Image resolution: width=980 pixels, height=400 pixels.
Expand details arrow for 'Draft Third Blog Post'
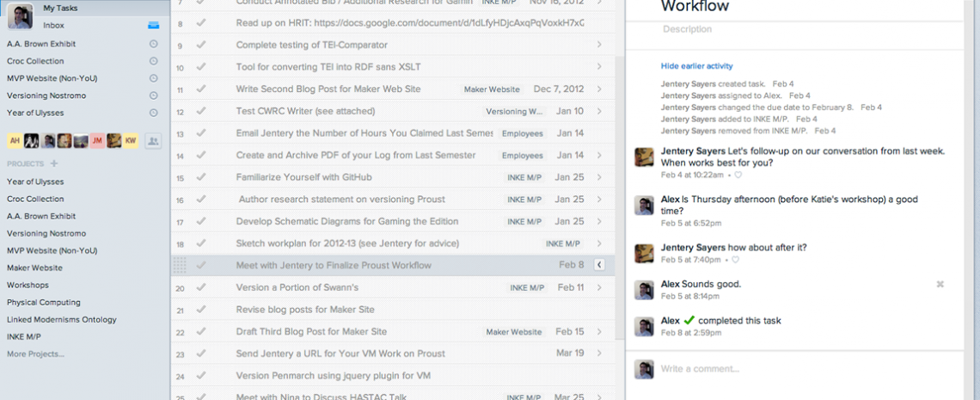pyautogui.click(x=599, y=332)
